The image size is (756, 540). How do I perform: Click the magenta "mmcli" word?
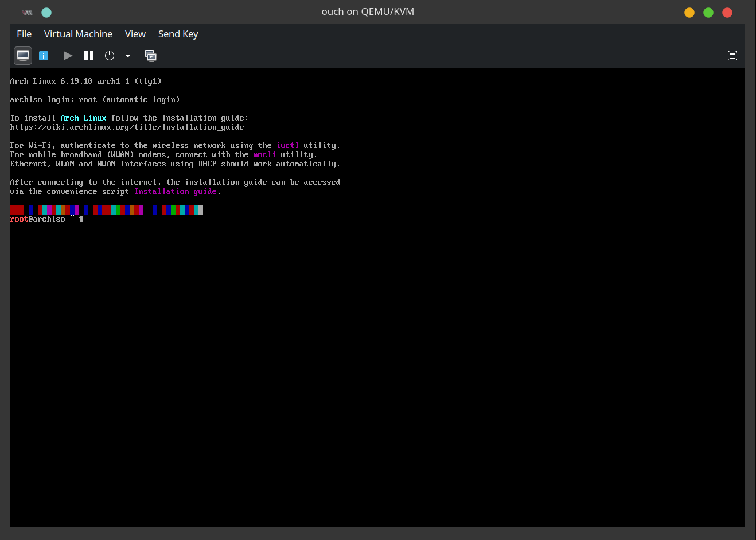click(264, 155)
